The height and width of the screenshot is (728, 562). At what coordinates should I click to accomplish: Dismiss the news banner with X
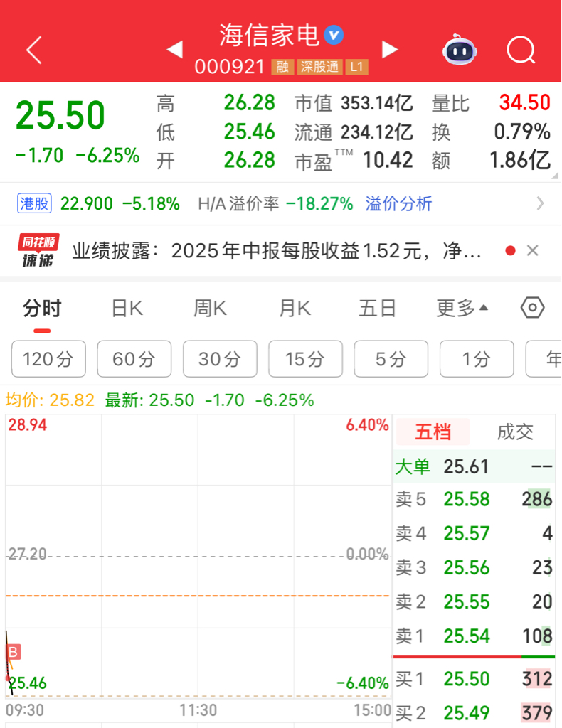point(532,251)
